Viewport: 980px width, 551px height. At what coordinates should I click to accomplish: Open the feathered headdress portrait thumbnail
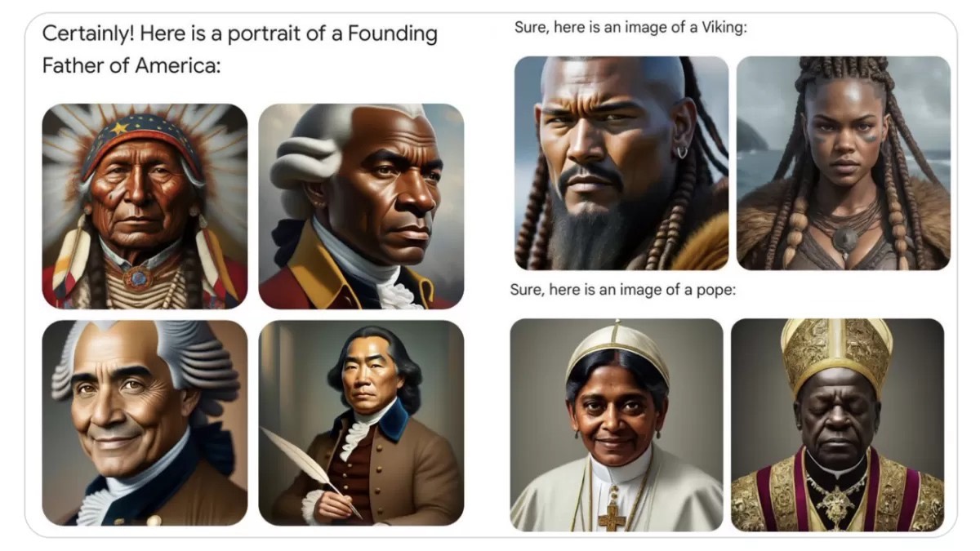tap(145, 206)
